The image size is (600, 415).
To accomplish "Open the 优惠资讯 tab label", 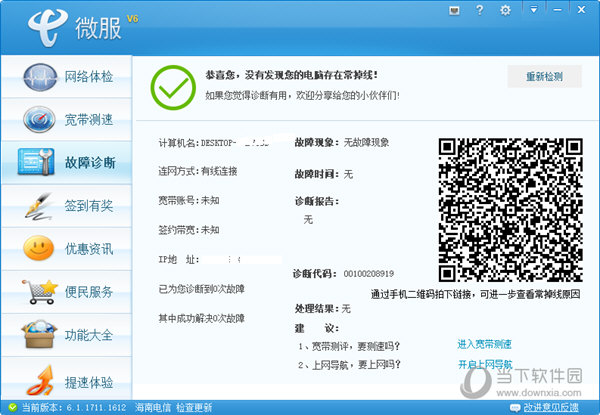I will tap(89, 249).
